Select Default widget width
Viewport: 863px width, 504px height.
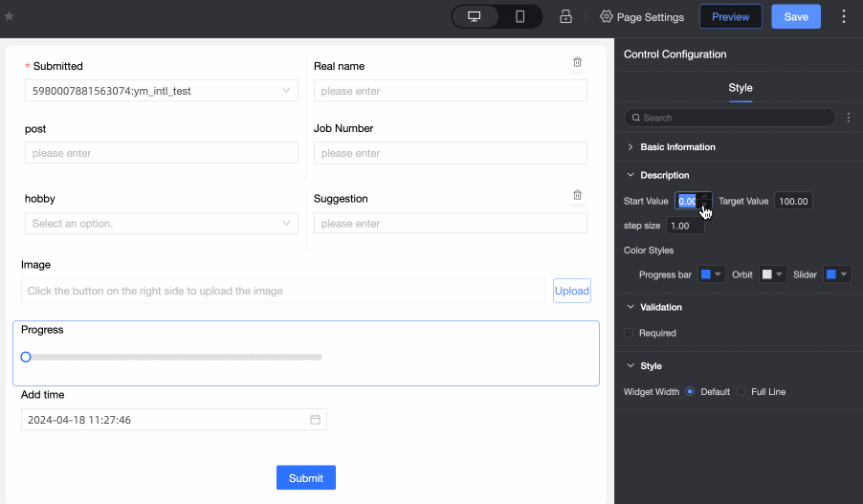[690, 392]
